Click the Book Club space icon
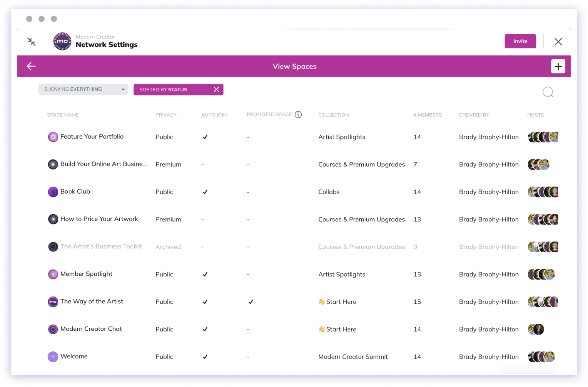The height and width of the screenshot is (387, 588). (53, 192)
